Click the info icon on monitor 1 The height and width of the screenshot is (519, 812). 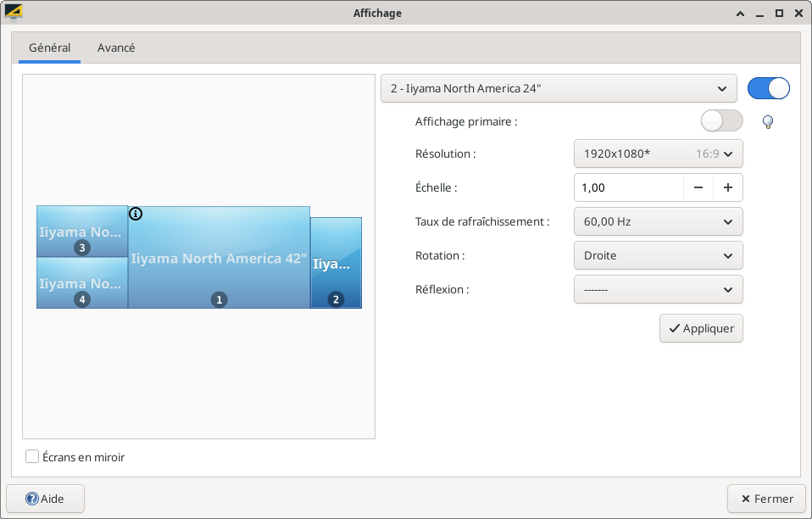click(x=136, y=214)
